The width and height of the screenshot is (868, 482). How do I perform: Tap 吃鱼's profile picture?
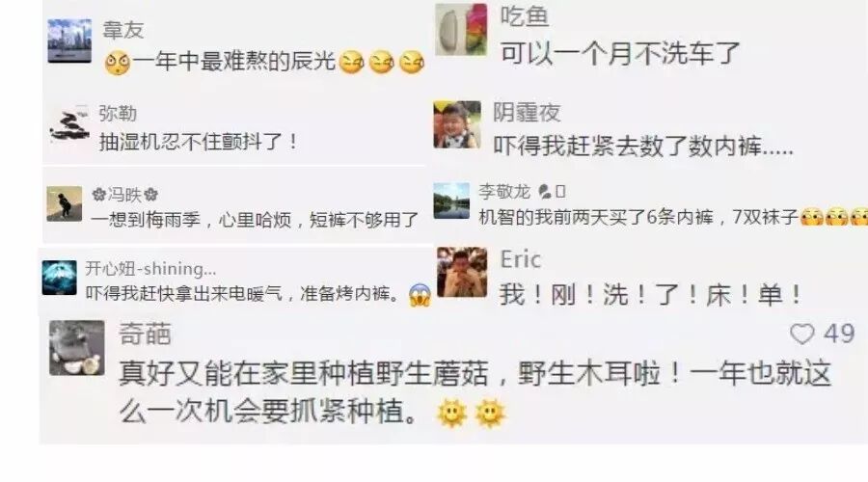click(x=461, y=29)
